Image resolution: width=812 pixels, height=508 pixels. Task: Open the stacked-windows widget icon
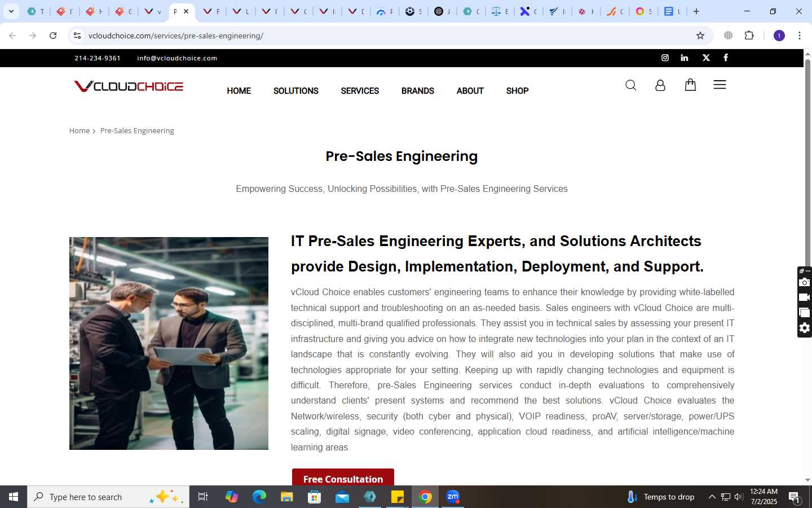pos(805,313)
